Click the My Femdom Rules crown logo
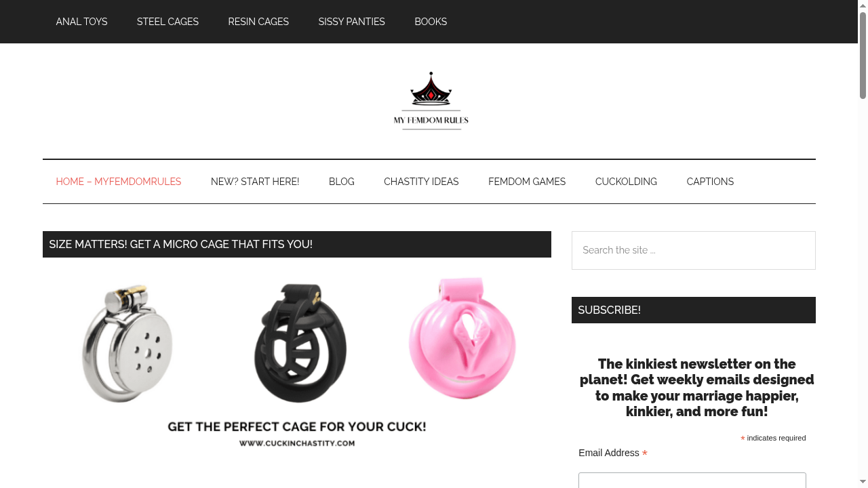This screenshot has width=868, height=488. pyautogui.click(x=431, y=100)
